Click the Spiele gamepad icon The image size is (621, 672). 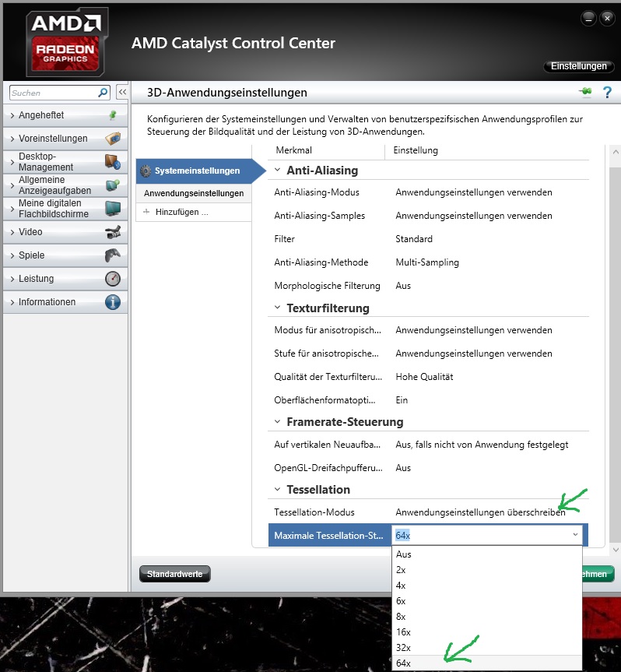[x=113, y=255]
